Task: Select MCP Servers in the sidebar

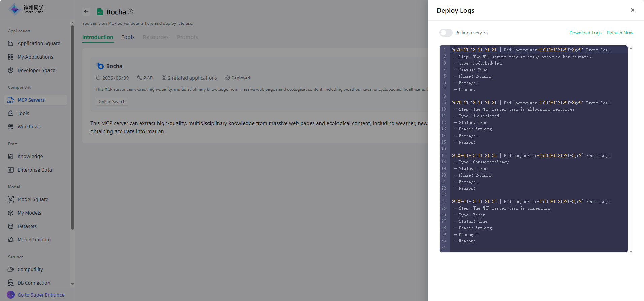Action: [x=31, y=100]
